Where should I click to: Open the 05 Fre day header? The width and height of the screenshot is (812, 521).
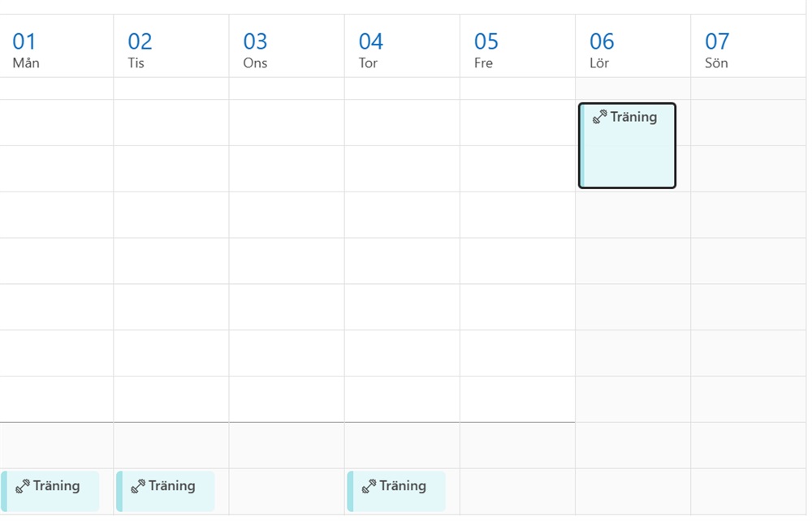(x=486, y=49)
